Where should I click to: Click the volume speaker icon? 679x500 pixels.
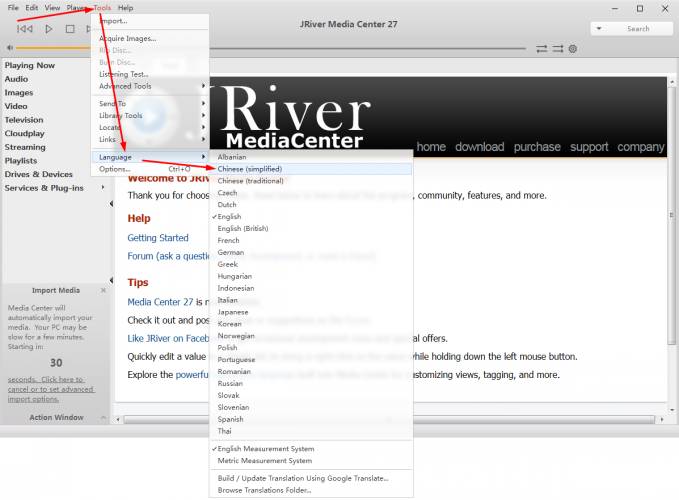coord(9,48)
